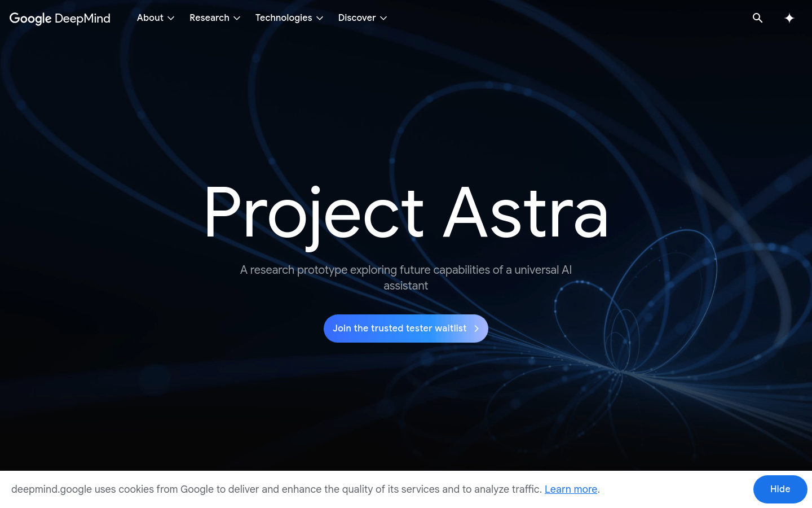The width and height of the screenshot is (812, 508).
Task: Open the search magnifier icon
Action: (757, 18)
